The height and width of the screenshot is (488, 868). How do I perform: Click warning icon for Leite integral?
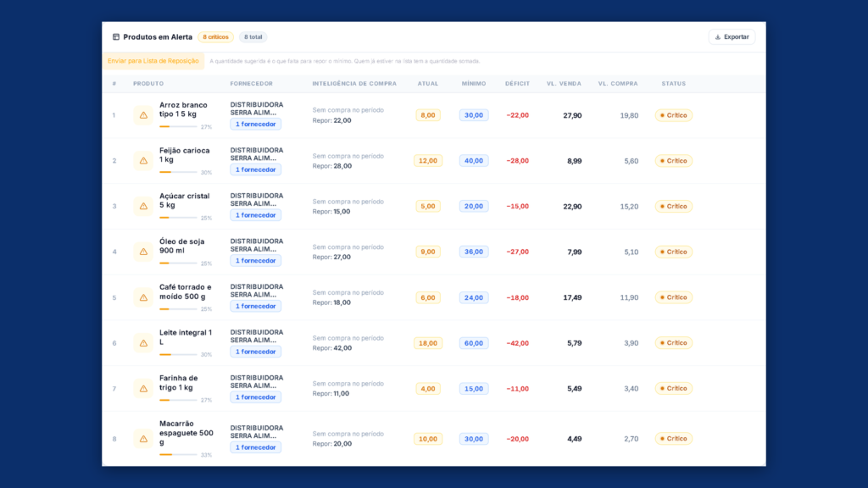[x=143, y=343]
